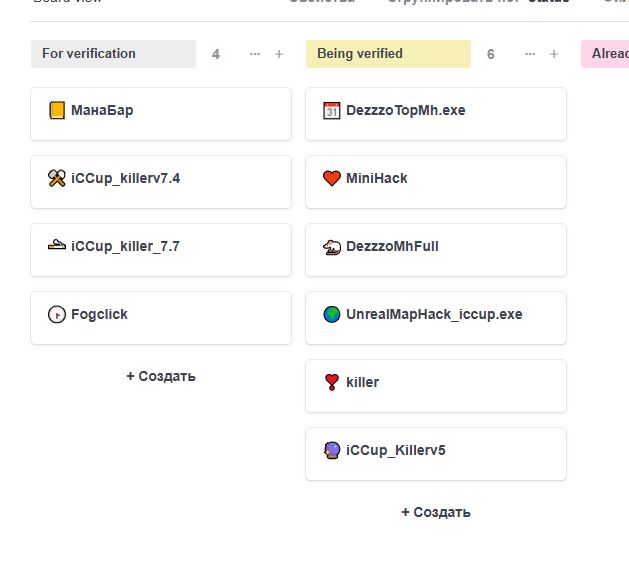Click the hammer and pick icon on iCCup_killerv7.4
Viewport: 629px width, 568px height.
tap(57, 178)
